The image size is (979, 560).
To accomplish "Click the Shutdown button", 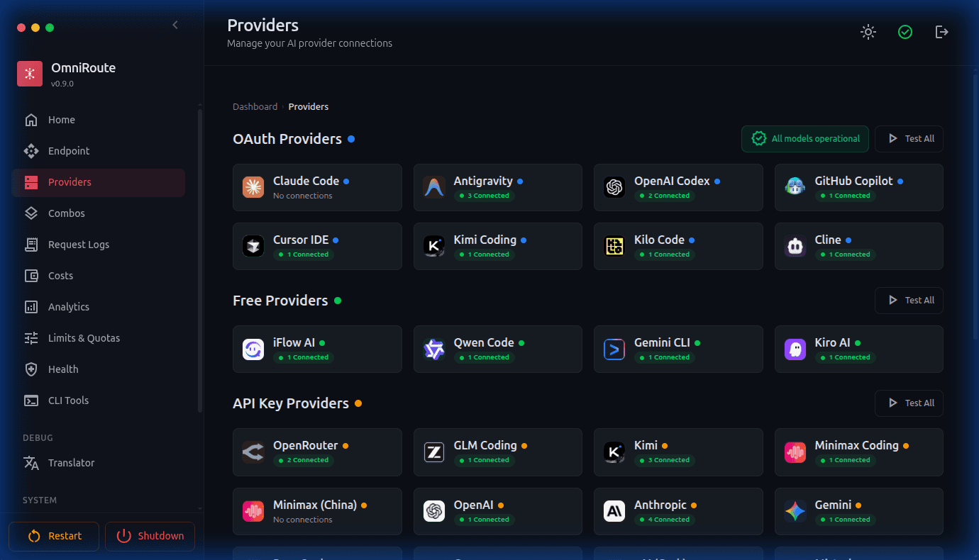I will click(150, 536).
